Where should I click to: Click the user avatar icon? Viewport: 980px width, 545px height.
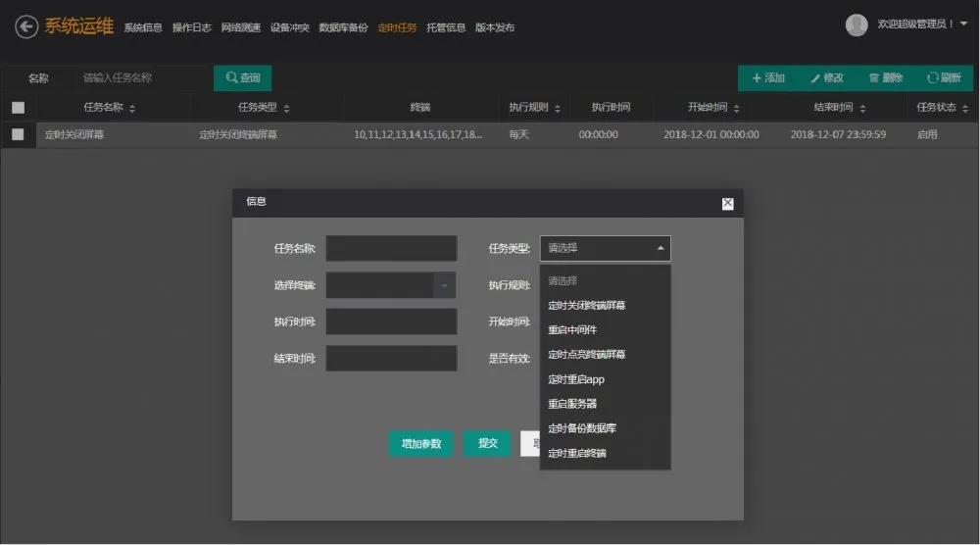click(x=857, y=25)
